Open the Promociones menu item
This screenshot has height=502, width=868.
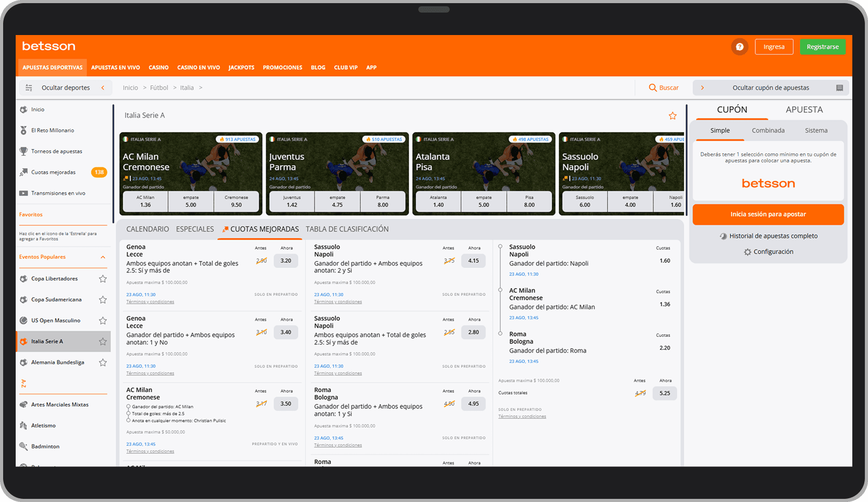(x=282, y=67)
